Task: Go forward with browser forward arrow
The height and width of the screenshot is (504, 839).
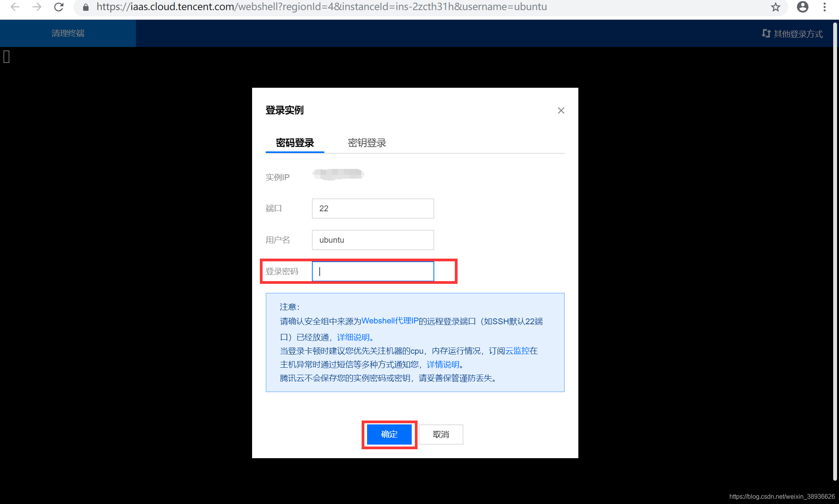Action: [x=37, y=7]
